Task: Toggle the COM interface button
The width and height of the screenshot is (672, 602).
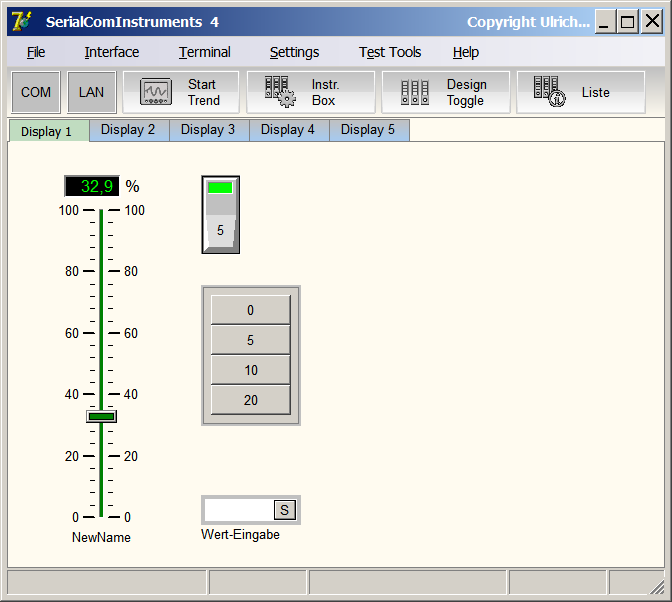Action: pyautogui.click(x=36, y=92)
